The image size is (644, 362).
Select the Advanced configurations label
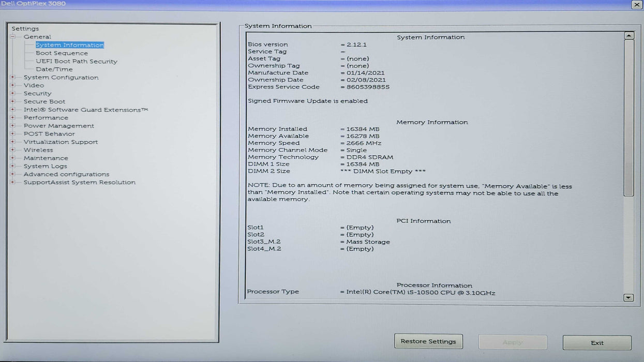[x=66, y=174]
